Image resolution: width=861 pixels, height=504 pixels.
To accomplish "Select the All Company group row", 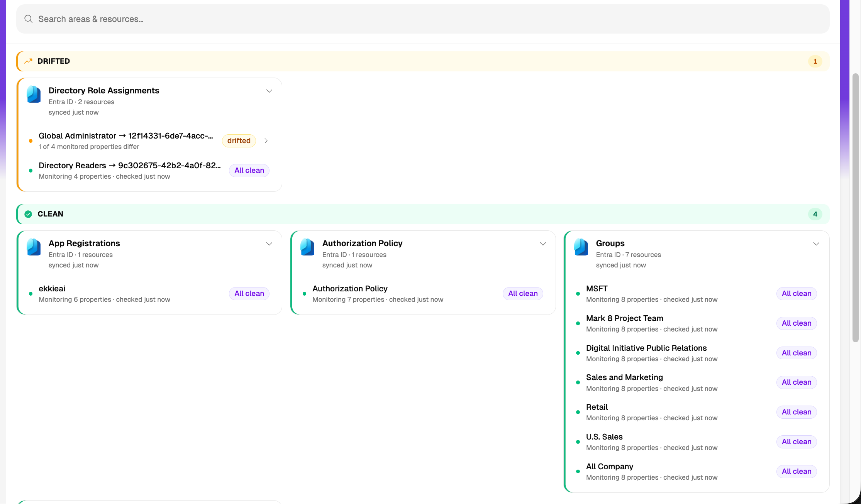I will 697,472.
